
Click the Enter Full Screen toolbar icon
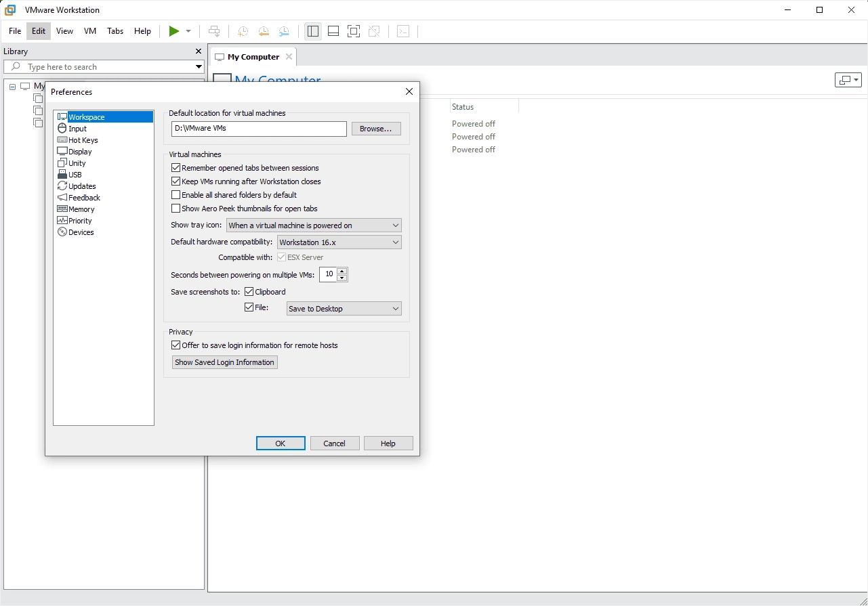coord(354,31)
